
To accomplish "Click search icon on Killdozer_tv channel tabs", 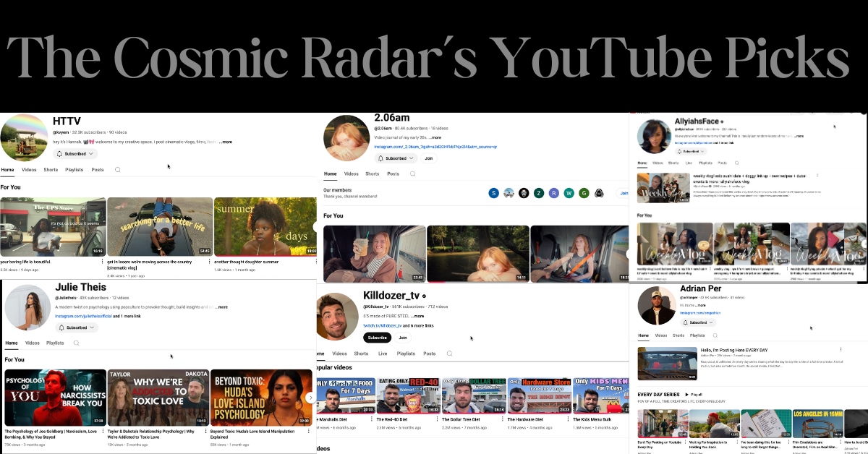I will 449,354.
